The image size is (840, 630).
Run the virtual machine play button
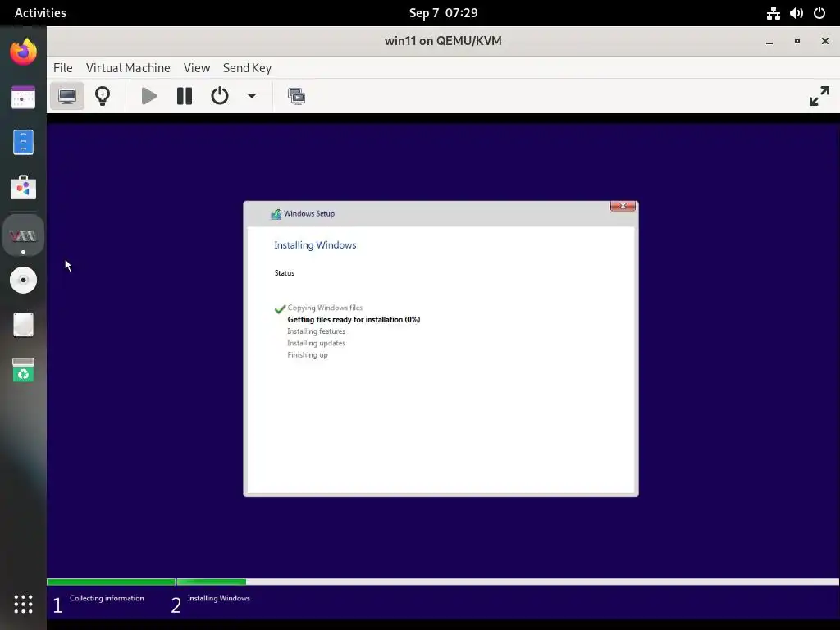(x=149, y=97)
